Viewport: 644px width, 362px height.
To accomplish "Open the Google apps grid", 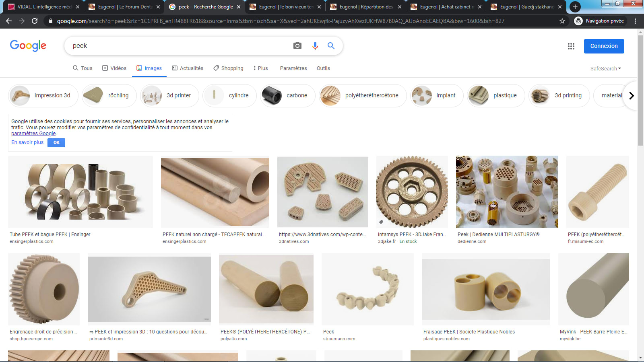I will (571, 46).
